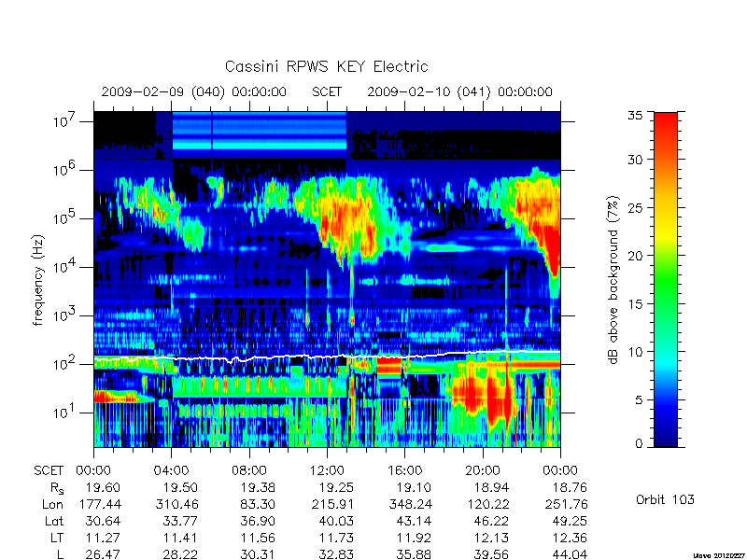
Task: Select the latitude value 30.64
Action: (103, 521)
